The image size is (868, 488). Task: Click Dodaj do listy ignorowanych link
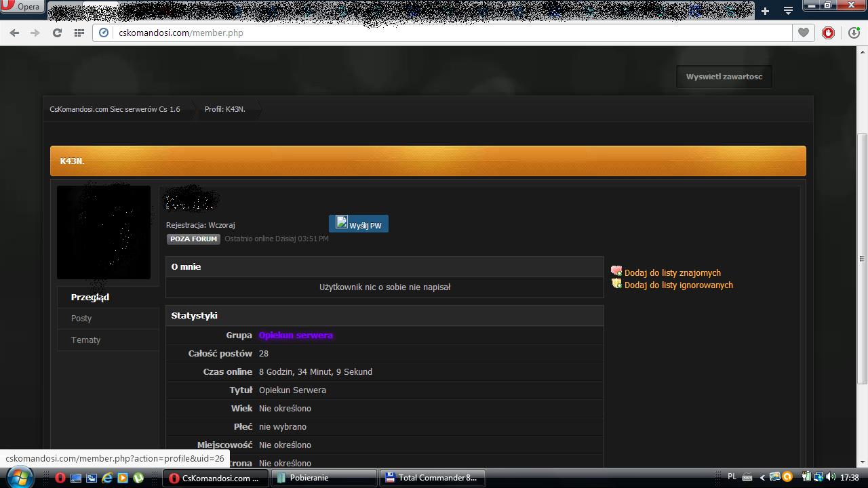pyautogui.click(x=679, y=285)
